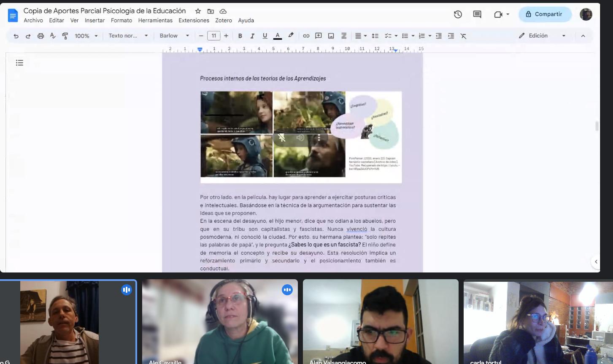The width and height of the screenshot is (613, 364).
Task: Insert image toolbar icon
Action: coord(331,36)
